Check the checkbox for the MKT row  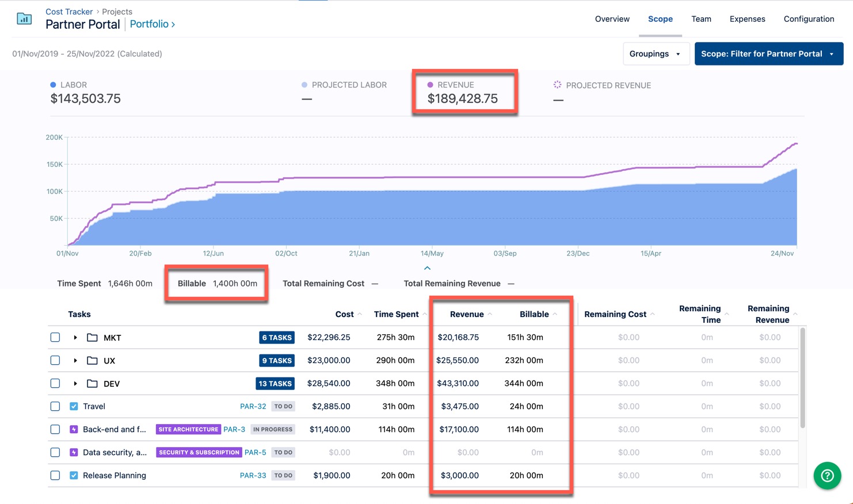(55, 337)
